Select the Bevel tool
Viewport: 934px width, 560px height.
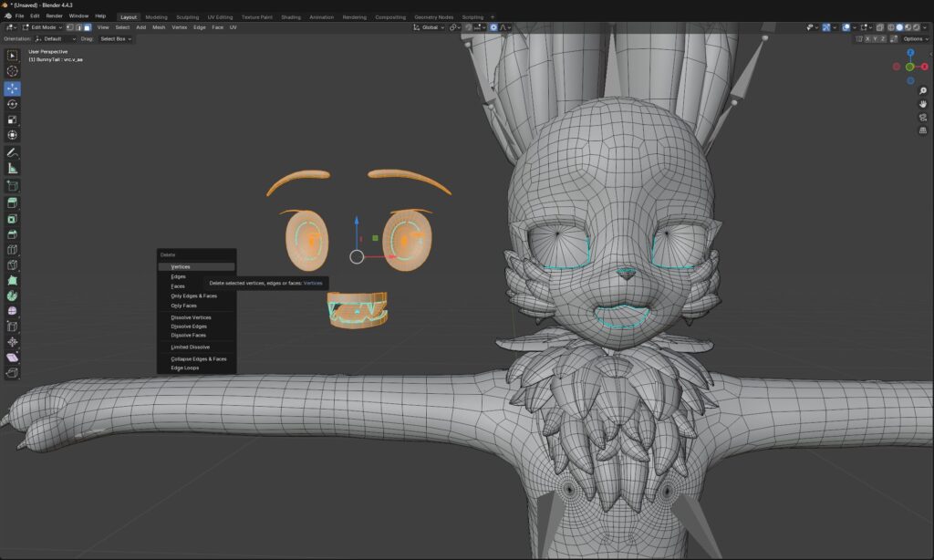click(x=13, y=234)
